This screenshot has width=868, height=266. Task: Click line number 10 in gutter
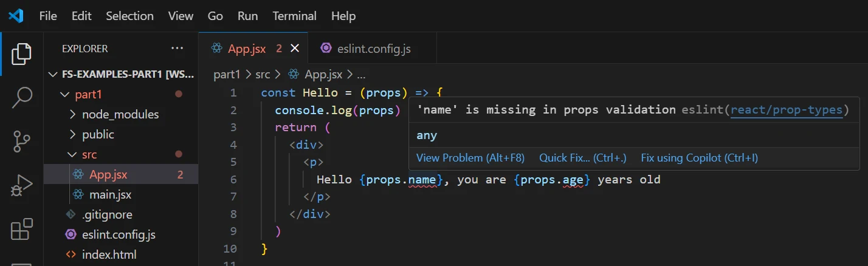point(230,249)
